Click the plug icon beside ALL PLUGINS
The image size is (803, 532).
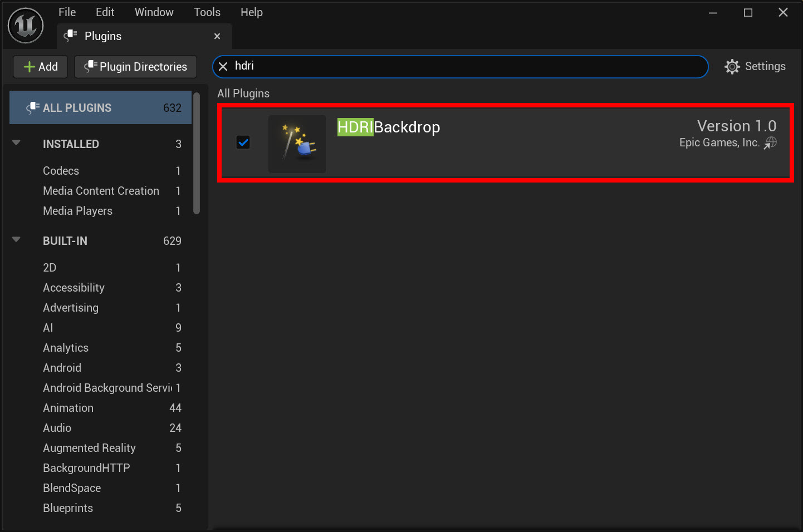33,108
